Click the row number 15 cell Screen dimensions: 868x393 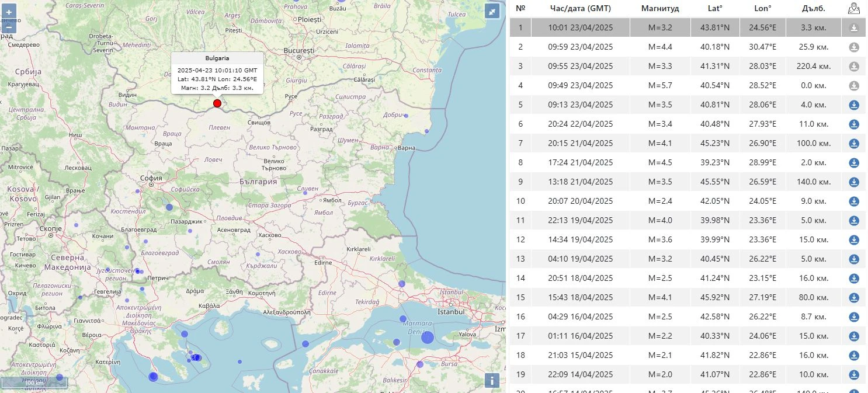[x=520, y=297]
